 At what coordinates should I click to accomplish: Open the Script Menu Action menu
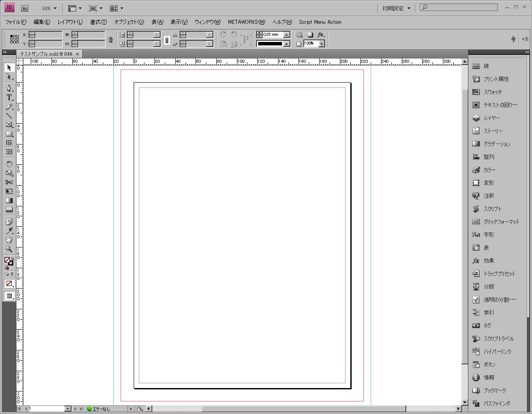(x=320, y=22)
